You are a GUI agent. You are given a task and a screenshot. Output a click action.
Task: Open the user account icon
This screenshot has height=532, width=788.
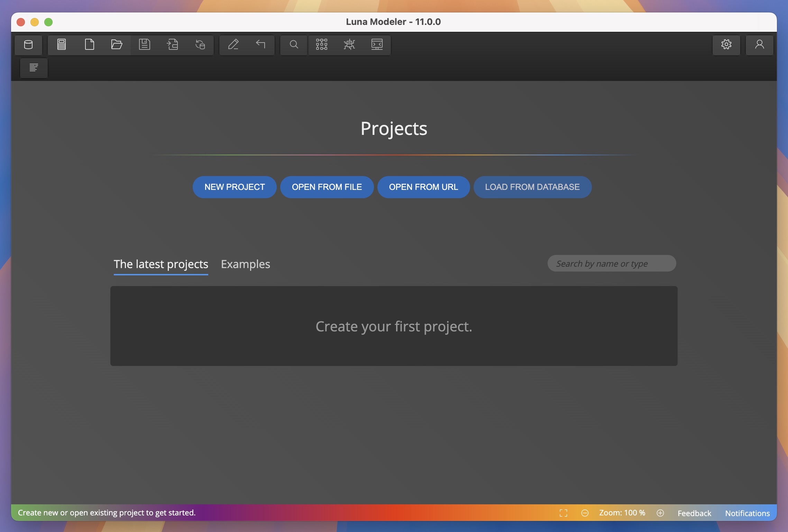(759, 45)
